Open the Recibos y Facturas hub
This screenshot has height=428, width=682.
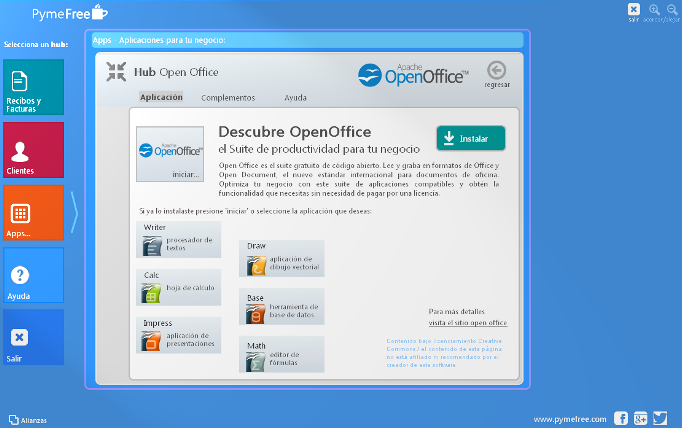point(33,87)
